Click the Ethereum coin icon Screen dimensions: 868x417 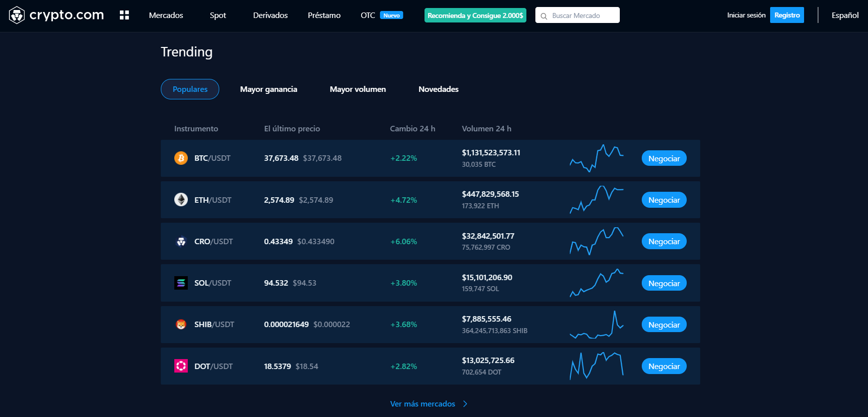181,200
